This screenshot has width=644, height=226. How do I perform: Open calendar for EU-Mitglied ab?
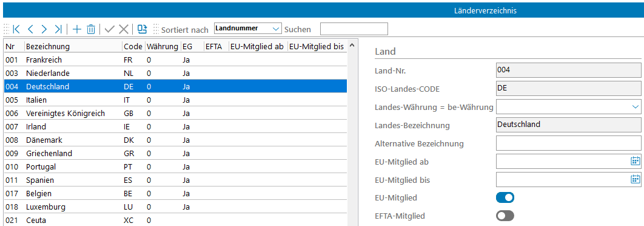pyautogui.click(x=636, y=161)
